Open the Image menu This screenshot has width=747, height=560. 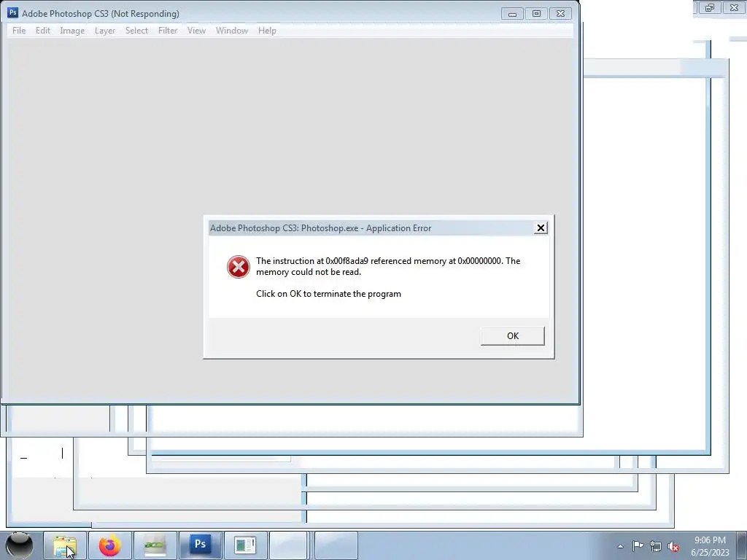[x=72, y=31]
